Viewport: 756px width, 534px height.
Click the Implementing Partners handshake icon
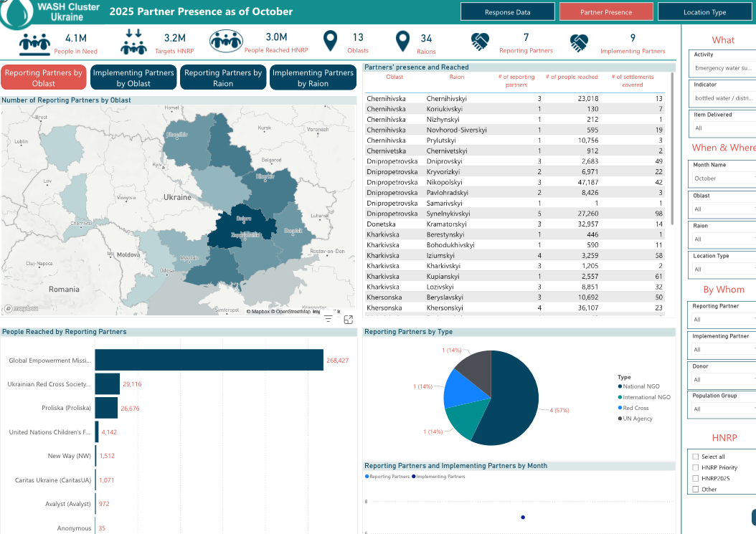[580, 42]
